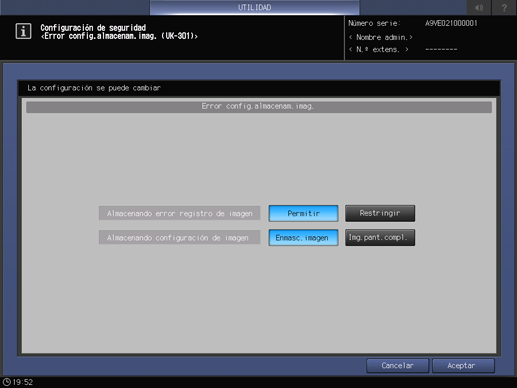Viewport: 517px width, 388px height.
Task: Select Permitir for image error logging
Action: pos(303,213)
